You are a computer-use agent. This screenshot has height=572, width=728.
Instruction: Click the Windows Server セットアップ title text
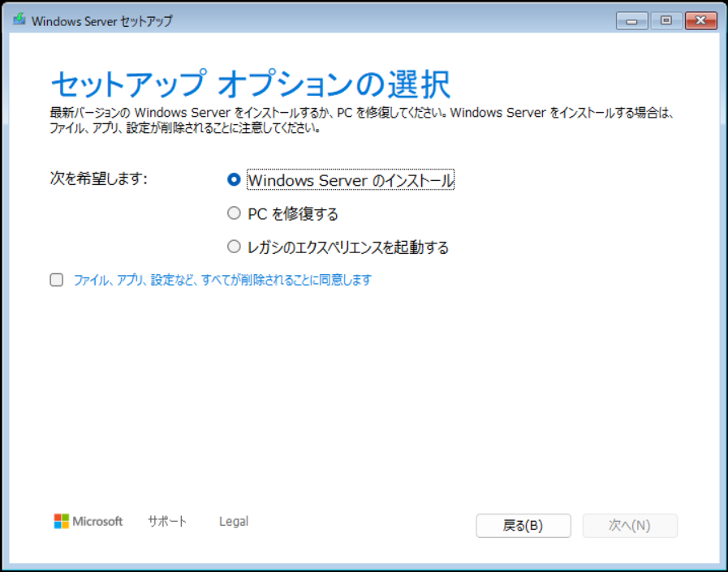click(101, 21)
